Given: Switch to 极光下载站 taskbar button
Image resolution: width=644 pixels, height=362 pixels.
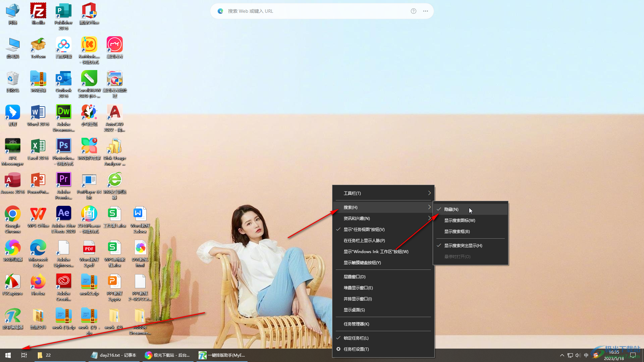Looking at the screenshot, I should click(167, 355).
